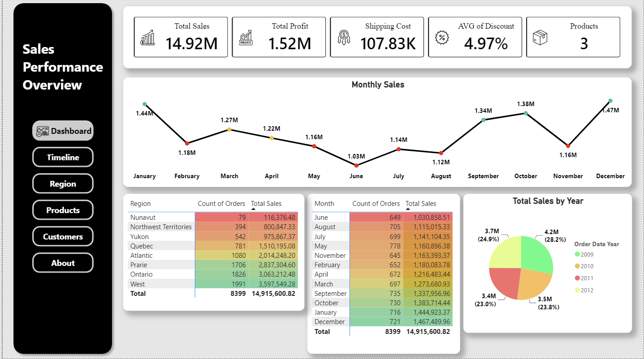This screenshot has width=644, height=359.
Task: Click the October row in Month table
Action: pos(382,303)
